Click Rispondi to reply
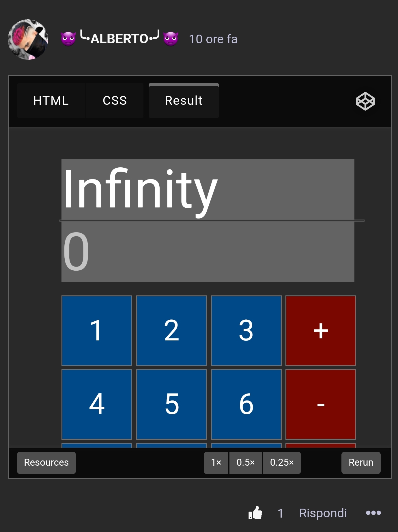Image resolution: width=398 pixels, height=532 pixels. 323,513
